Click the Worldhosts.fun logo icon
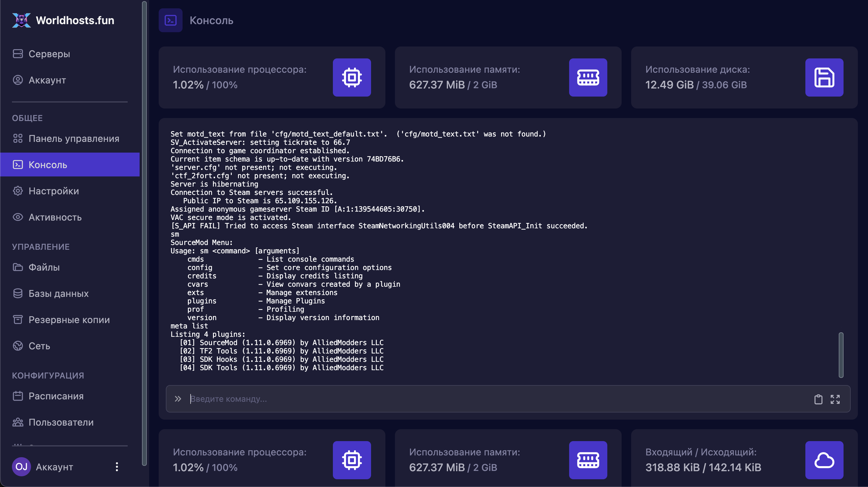The width and height of the screenshot is (868, 487). [21, 20]
